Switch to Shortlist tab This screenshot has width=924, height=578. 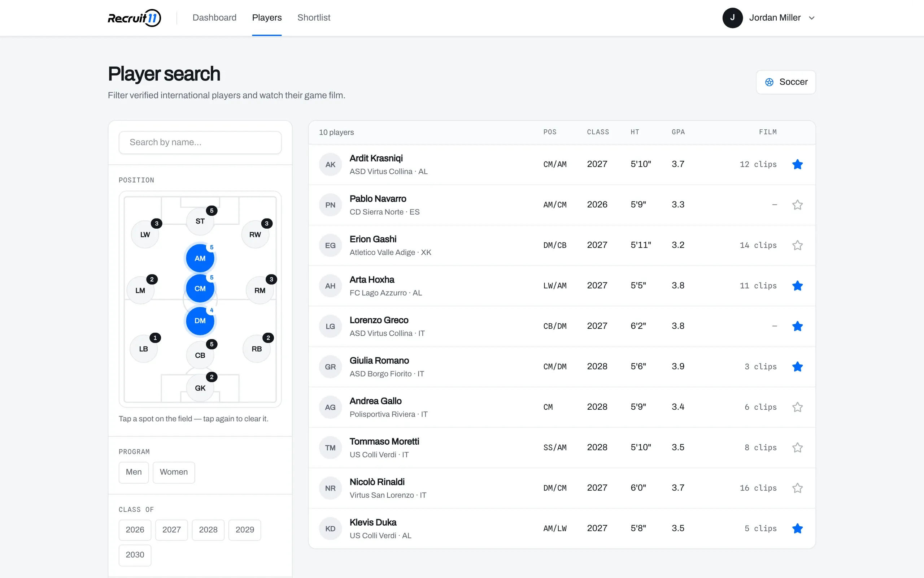[314, 18]
